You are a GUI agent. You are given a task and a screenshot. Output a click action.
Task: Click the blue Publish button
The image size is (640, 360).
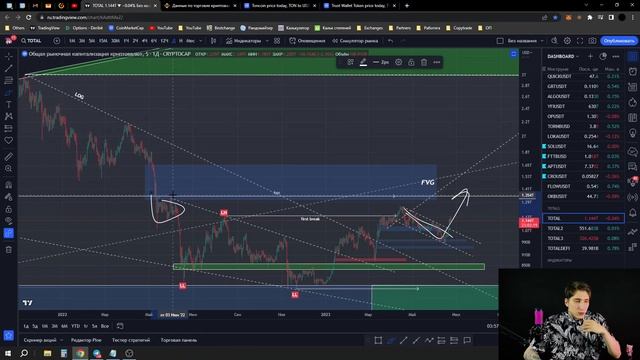619,41
